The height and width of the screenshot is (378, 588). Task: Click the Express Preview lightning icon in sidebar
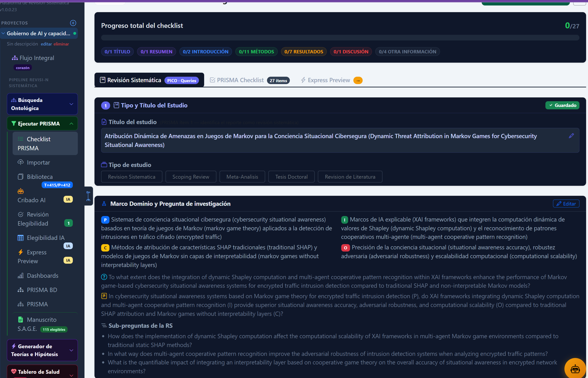(20, 252)
